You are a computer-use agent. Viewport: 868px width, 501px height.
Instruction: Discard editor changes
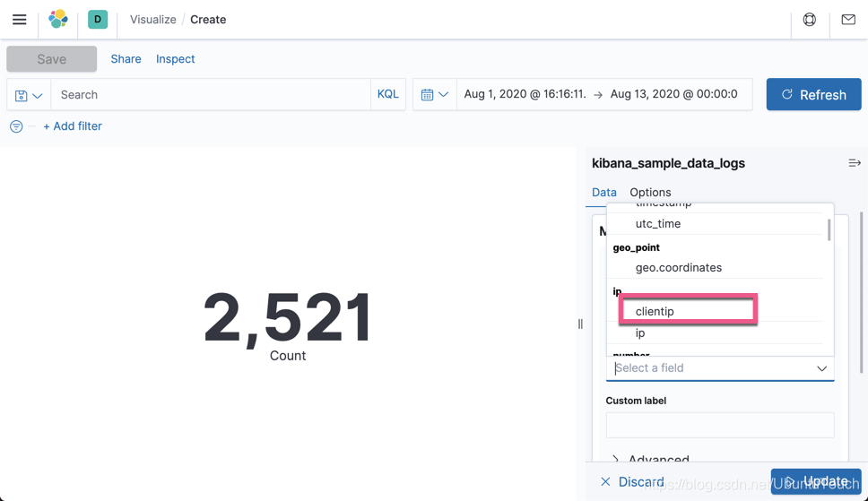pyautogui.click(x=632, y=481)
